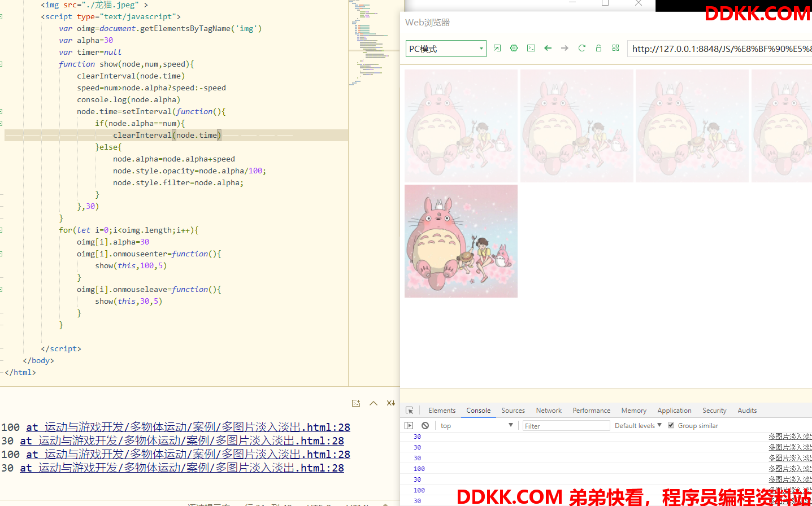Show console sidebar icon
The image size is (812, 506).
[x=409, y=426]
